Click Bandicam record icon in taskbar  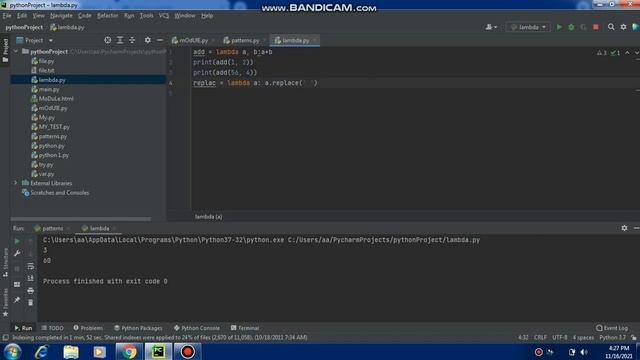[187, 351]
